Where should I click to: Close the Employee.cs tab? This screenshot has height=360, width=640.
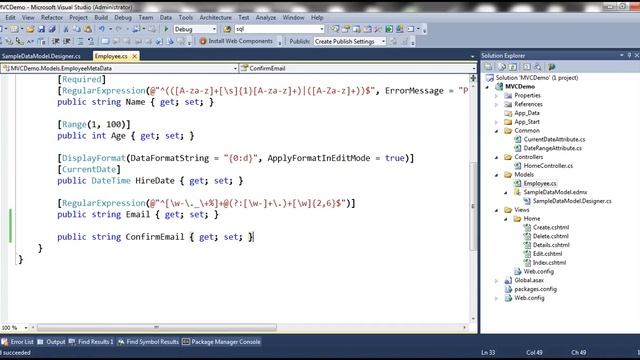(134, 56)
